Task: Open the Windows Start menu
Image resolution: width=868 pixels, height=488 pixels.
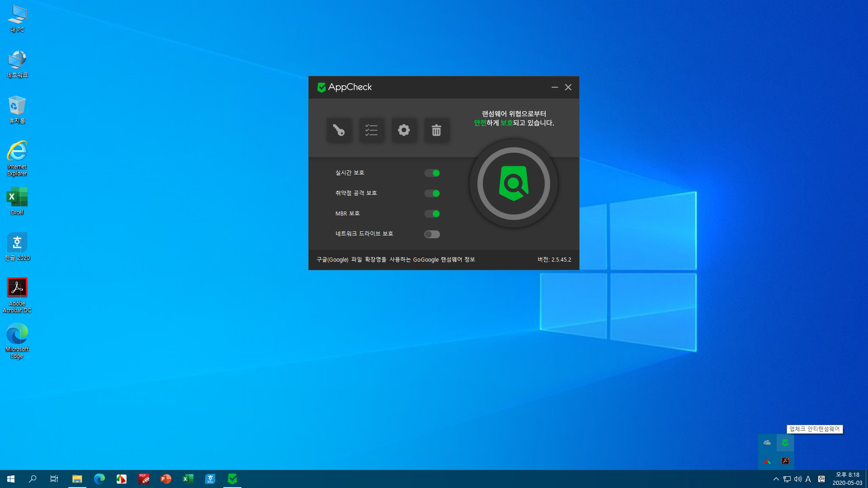Action: (x=11, y=479)
